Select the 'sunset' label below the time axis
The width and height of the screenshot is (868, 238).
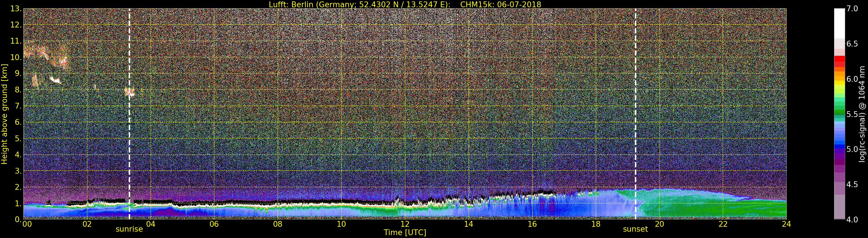(x=635, y=229)
